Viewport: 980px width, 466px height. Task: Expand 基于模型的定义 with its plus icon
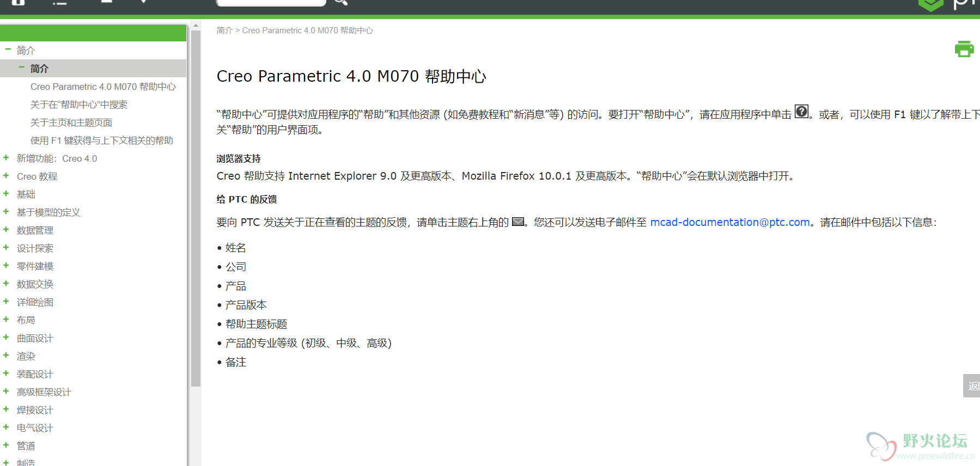click(x=6, y=211)
